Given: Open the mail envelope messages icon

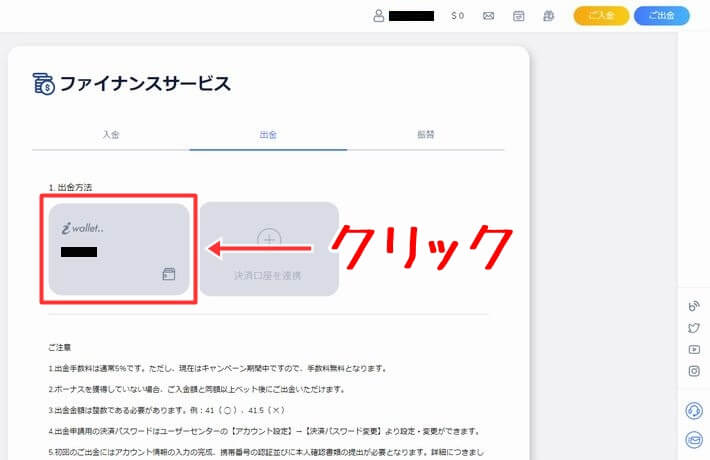Looking at the screenshot, I should point(489,16).
